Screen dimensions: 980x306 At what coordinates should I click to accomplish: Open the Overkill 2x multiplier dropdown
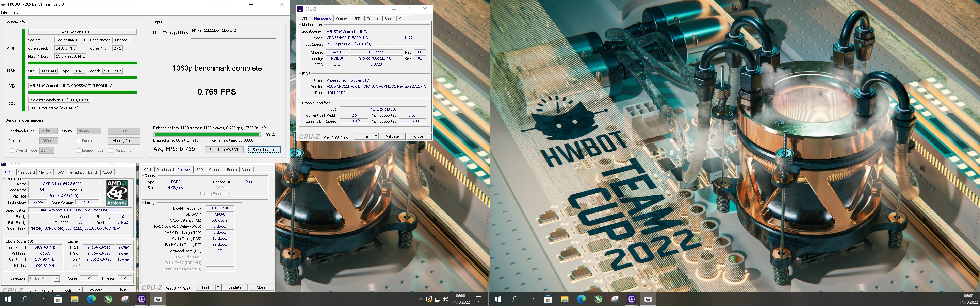tap(46, 150)
